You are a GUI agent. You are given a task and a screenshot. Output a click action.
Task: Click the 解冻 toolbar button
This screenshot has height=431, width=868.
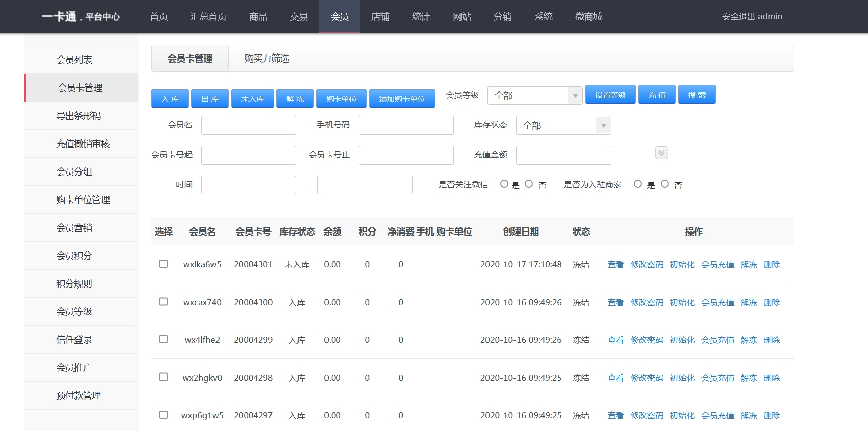(x=295, y=99)
